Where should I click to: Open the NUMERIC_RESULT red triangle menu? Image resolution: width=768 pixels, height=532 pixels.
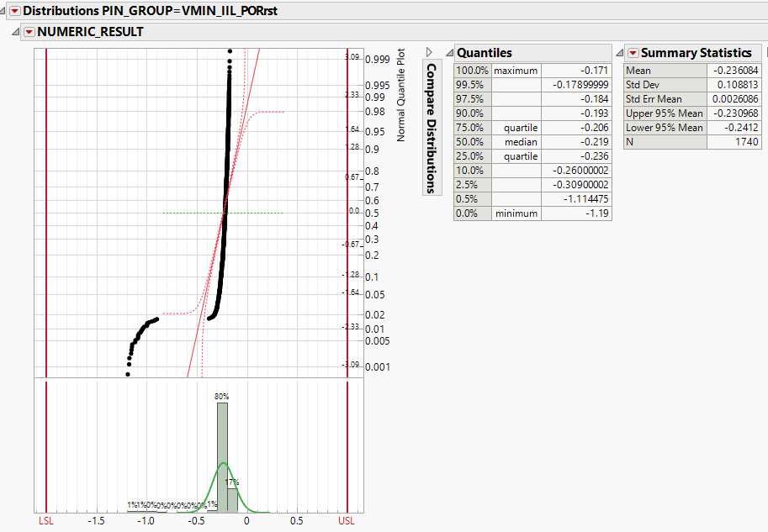click(31, 31)
